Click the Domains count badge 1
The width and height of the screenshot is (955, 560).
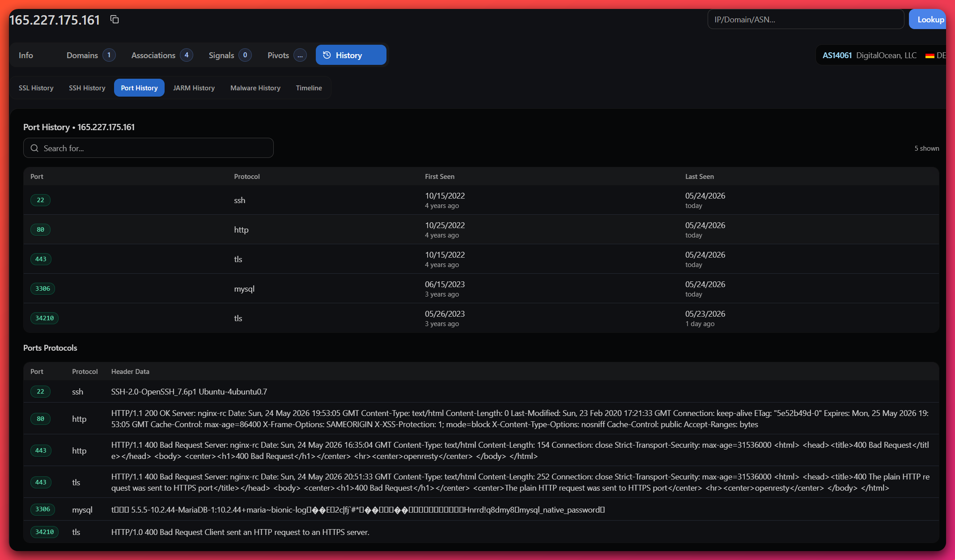click(109, 55)
